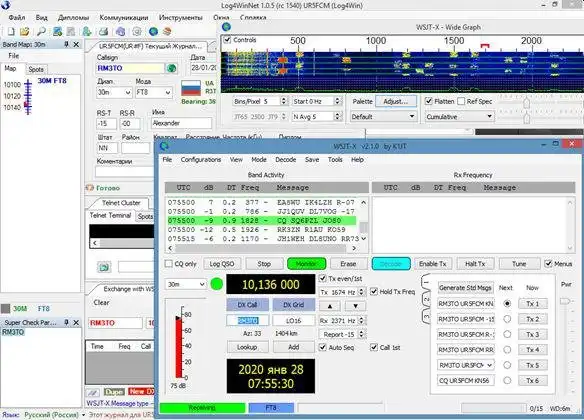584x420 pixels.
Task: Click the Erase button
Action: tap(348, 264)
